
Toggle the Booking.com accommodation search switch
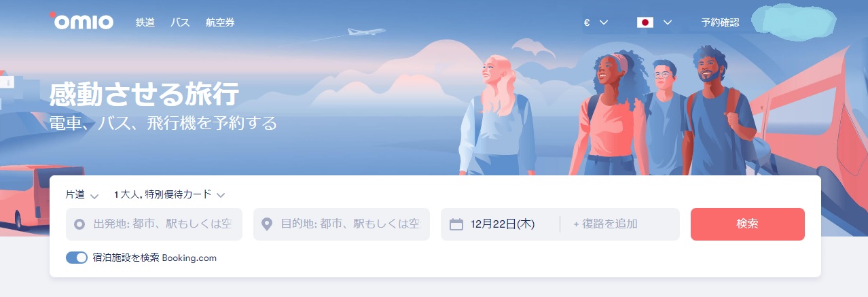tap(77, 258)
